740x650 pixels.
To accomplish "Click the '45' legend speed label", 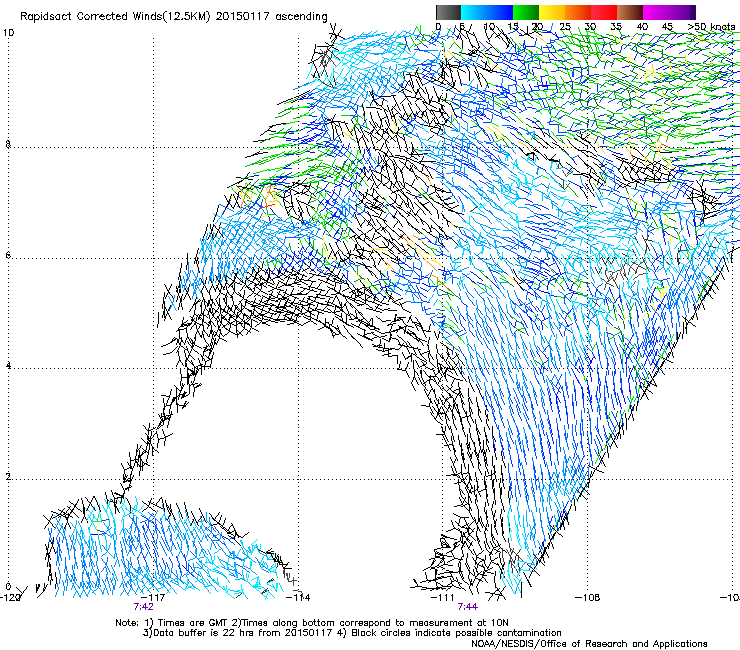I will tap(667, 27).
